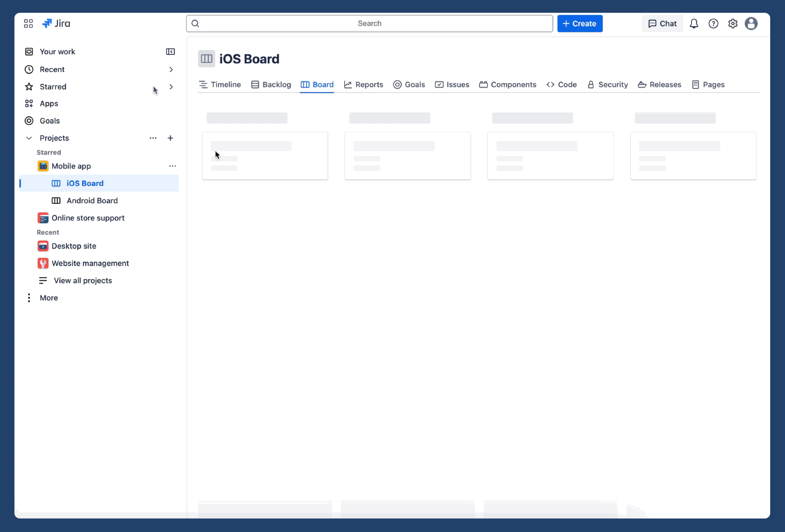Open Projects section more options ellipsis
This screenshot has height=532, width=785.
pos(153,138)
